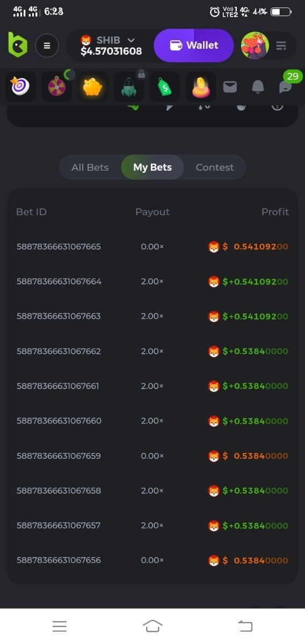Switch to the All Bets tab
The image size is (305, 644).
90,167
